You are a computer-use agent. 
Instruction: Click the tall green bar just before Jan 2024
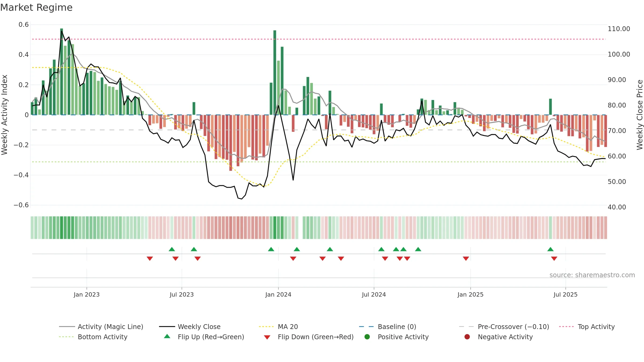[275, 72]
